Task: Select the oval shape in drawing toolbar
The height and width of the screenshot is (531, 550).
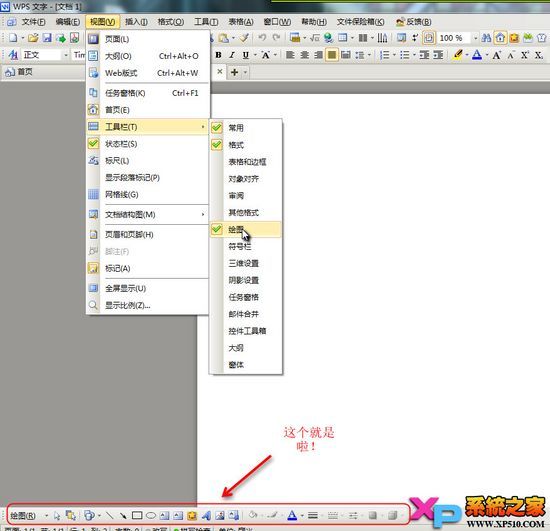Action: point(151,515)
